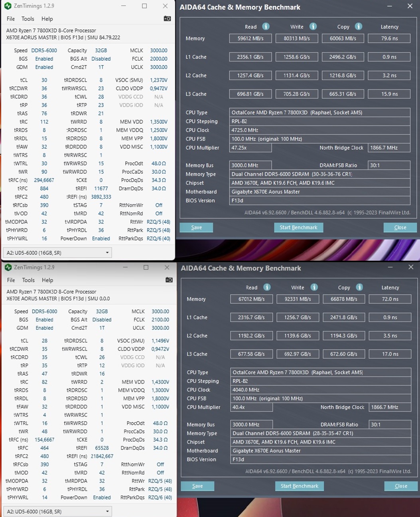Open the File menu in the SMU 0.0.0 ZenTimings window
The image size is (420, 517).
pos(11,280)
